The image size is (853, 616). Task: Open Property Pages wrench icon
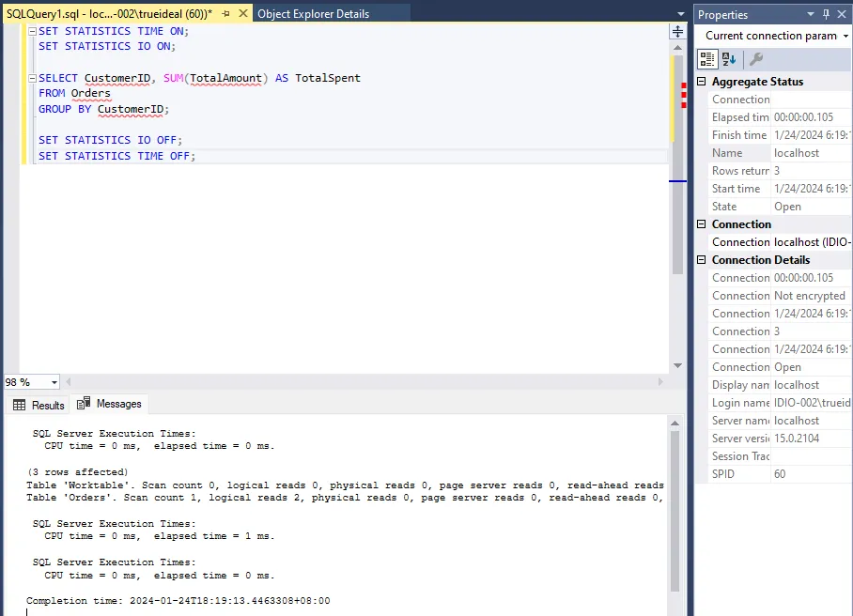[x=755, y=59]
